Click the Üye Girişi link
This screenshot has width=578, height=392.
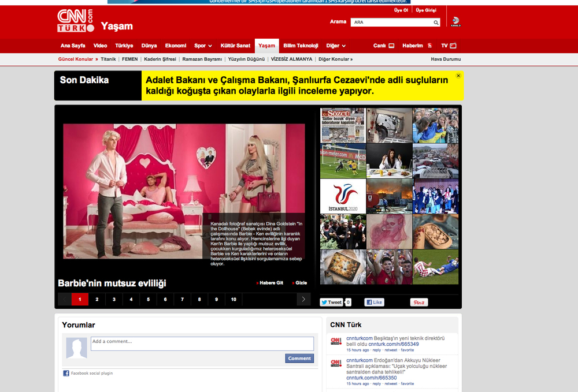(x=426, y=10)
